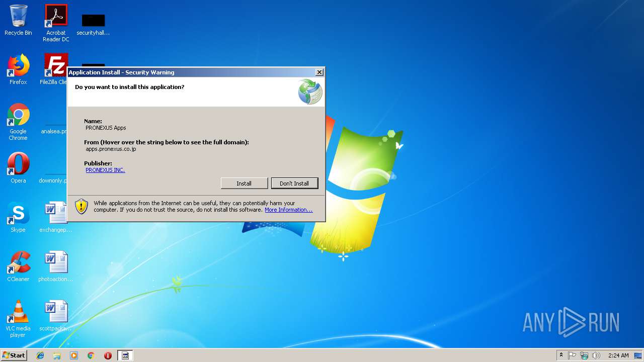This screenshot has height=362, width=644.
Task: Launch Skype desktop shortcut
Action: (18, 217)
